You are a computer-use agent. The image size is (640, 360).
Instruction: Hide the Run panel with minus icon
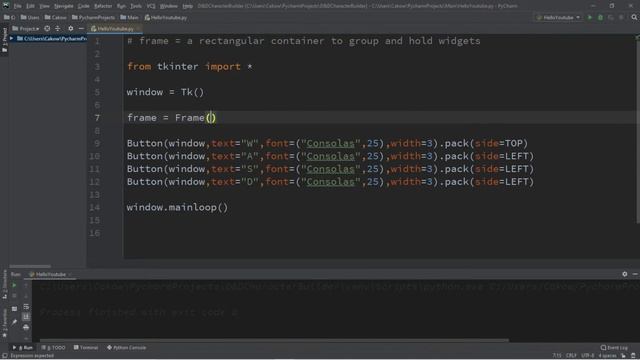pyautogui.click(x=635, y=274)
